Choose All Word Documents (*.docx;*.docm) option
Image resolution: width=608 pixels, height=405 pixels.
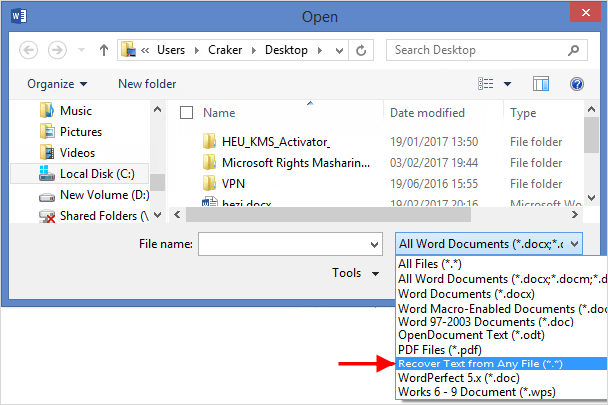(501, 279)
